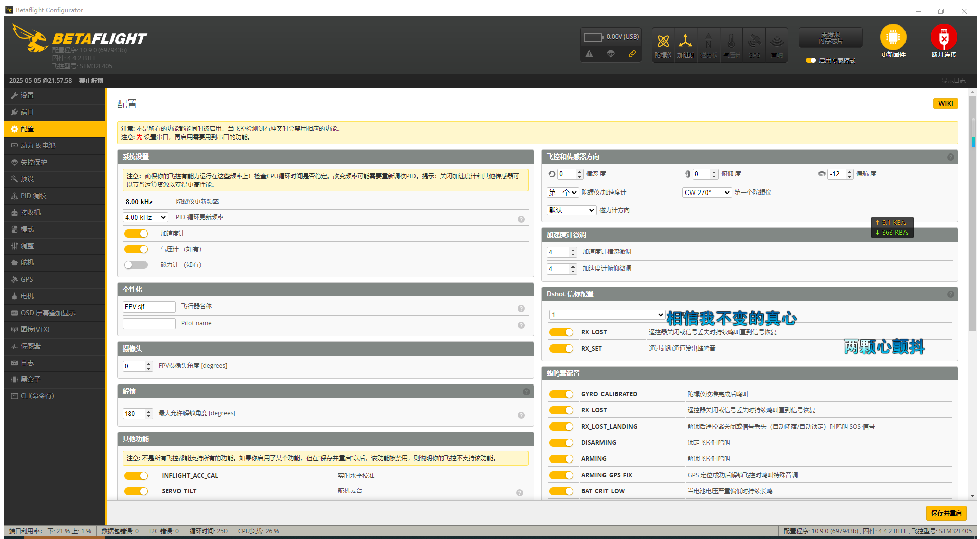This screenshot has width=980, height=539.
Task: Click help icon beside Pilot name field
Action: pyautogui.click(x=521, y=325)
